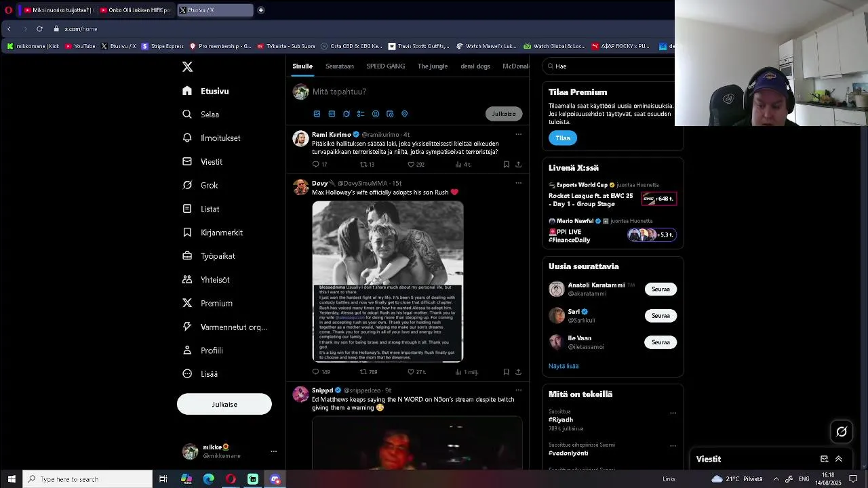The image size is (868, 488).
Task: Click Tilaa premium subscribe button
Action: (563, 138)
